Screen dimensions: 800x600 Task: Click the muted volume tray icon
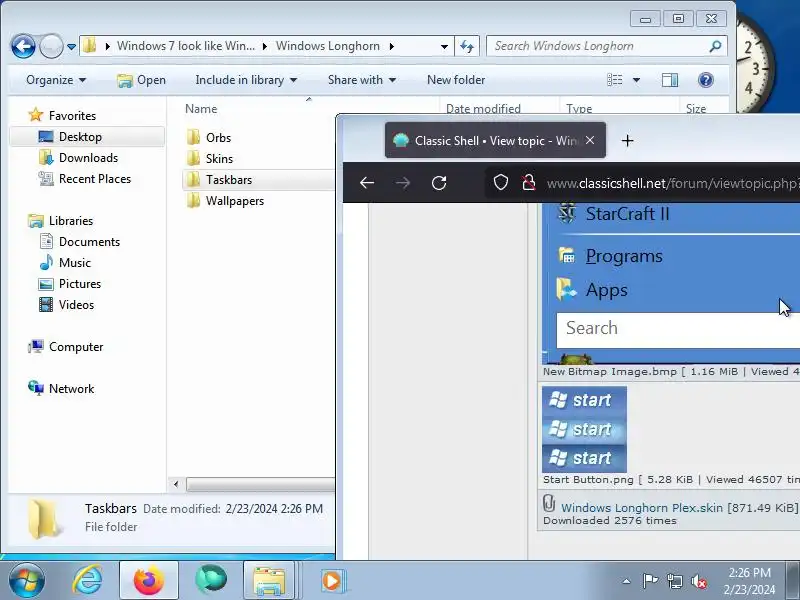698,581
